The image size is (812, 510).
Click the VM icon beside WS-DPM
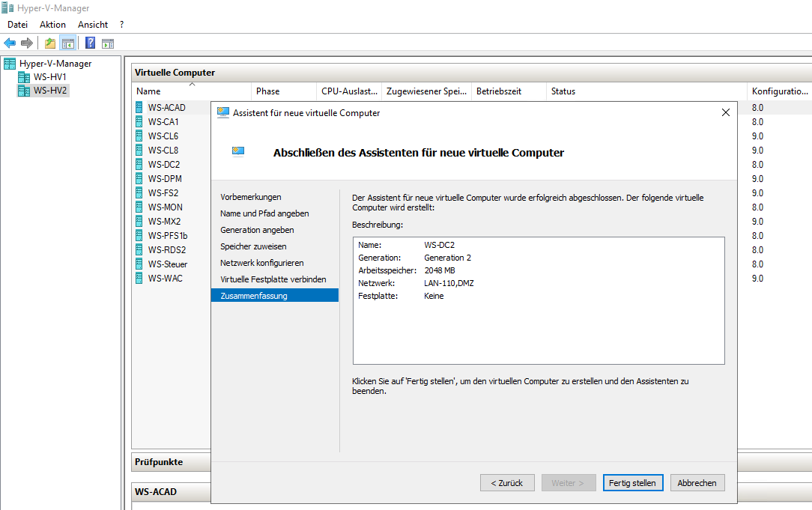pos(139,179)
